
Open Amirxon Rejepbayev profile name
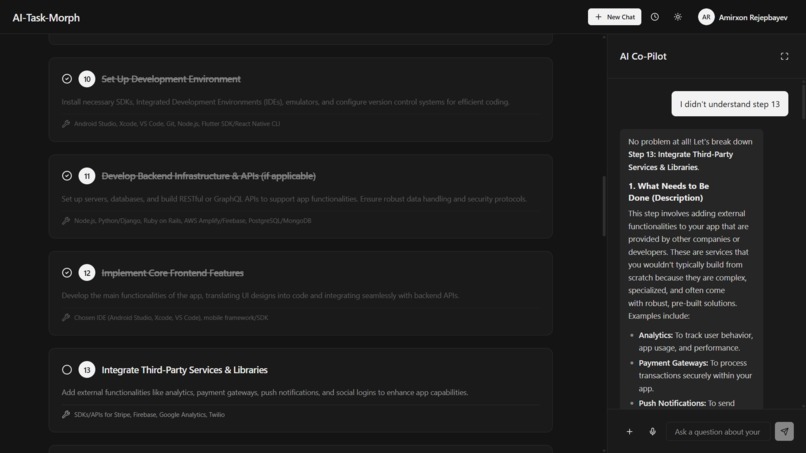pyautogui.click(x=753, y=17)
